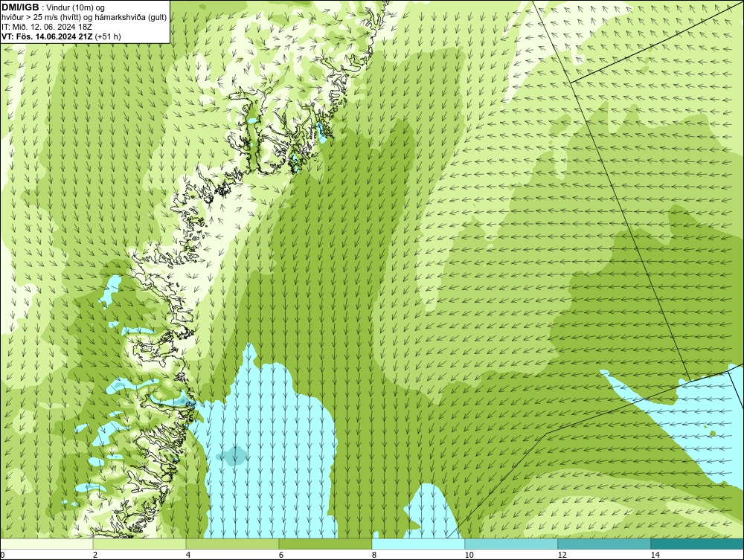Image resolution: width=744 pixels, height=560 pixels.
Task: Select the 8–10 m/s light cyan legend swatch
Action: (418, 544)
